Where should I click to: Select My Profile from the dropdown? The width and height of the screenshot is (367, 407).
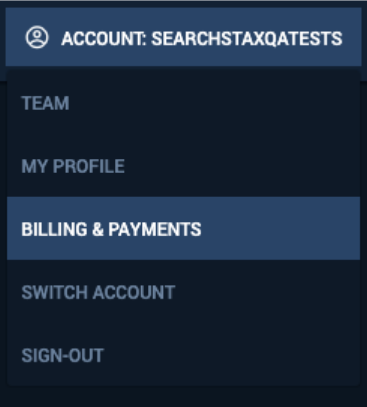[x=183, y=166]
